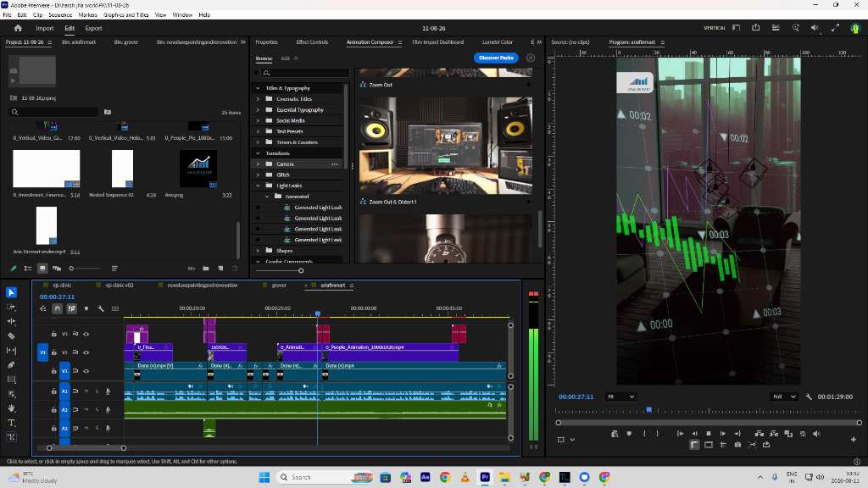Collapse the Light Leaks folder
This screenshot has height=488, width=868.
(258, 186)
